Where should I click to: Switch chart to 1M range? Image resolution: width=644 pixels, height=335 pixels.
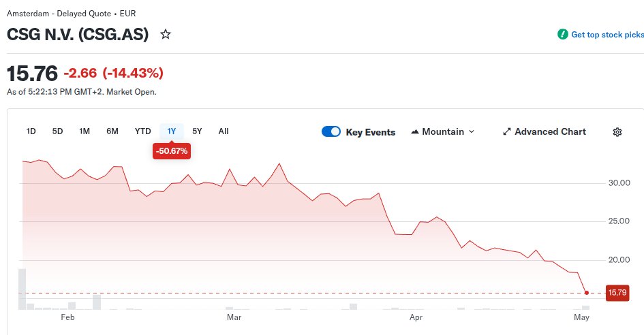pos(85,131)
